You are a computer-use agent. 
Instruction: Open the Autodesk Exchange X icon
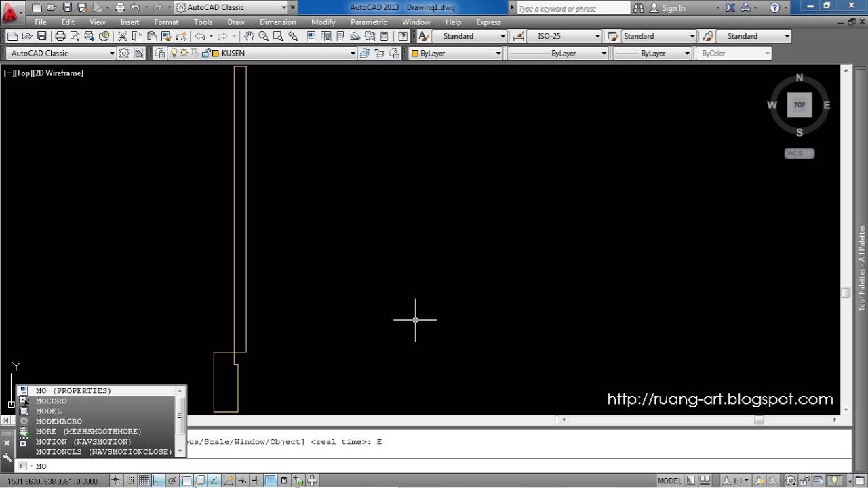point(730,7)
